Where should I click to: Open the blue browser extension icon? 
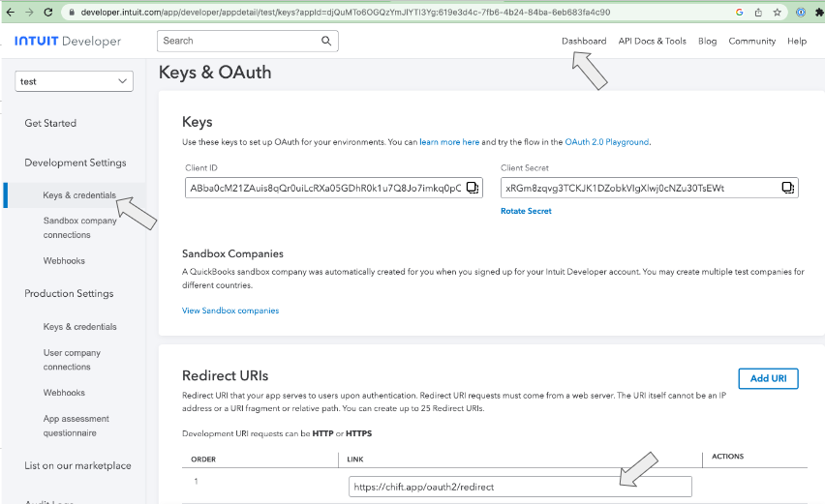801,12
